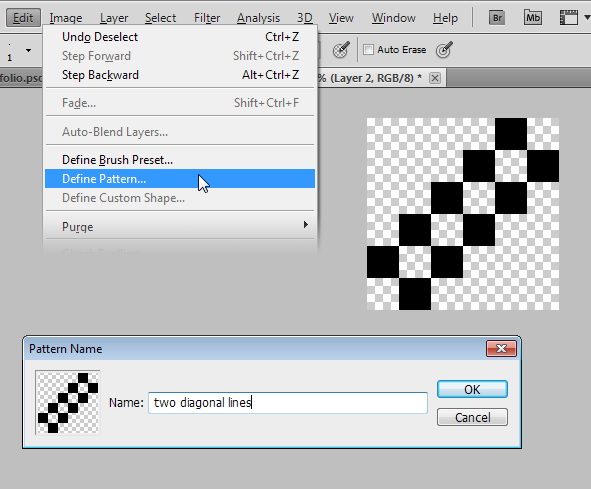This screenshot has height=489, width=591.
Task: Enable the Auto Erase checkbox
Action: pos(368,49)
